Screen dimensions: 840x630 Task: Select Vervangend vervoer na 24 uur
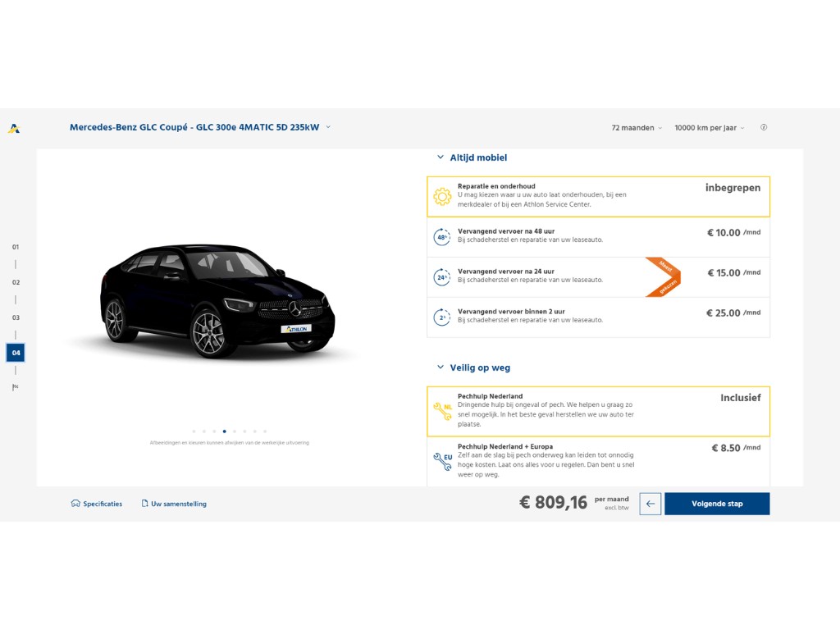coord(598,277)
